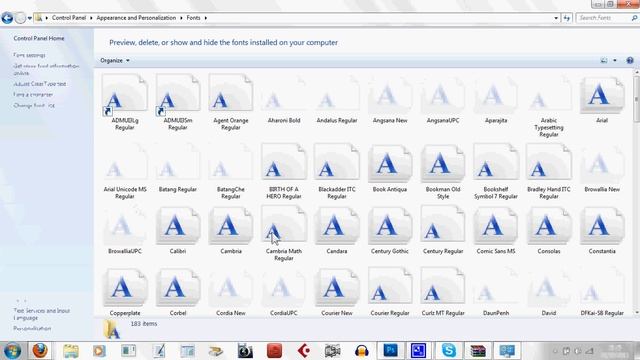Open the Personalization link in sidebar

tap(32, 329)
